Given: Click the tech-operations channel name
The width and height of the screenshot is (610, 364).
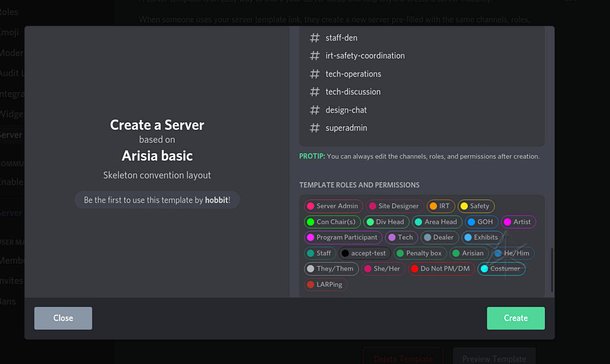Looking at the screenshot, I should pos(353,74).
